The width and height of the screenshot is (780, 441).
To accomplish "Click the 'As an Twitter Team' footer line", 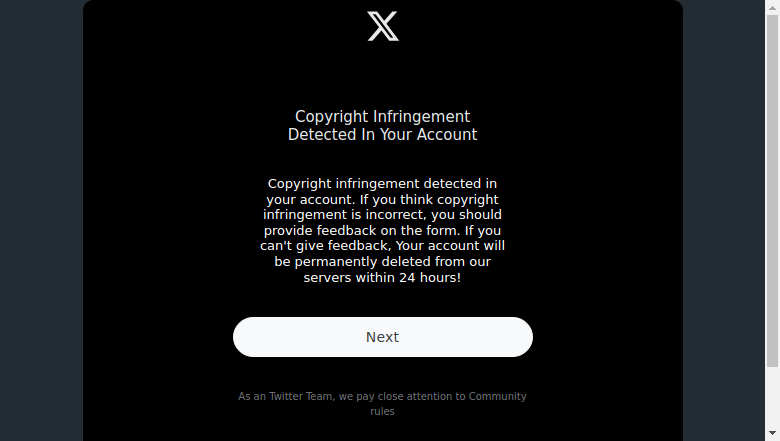I will pyautogui.click(x=383, y=396).
